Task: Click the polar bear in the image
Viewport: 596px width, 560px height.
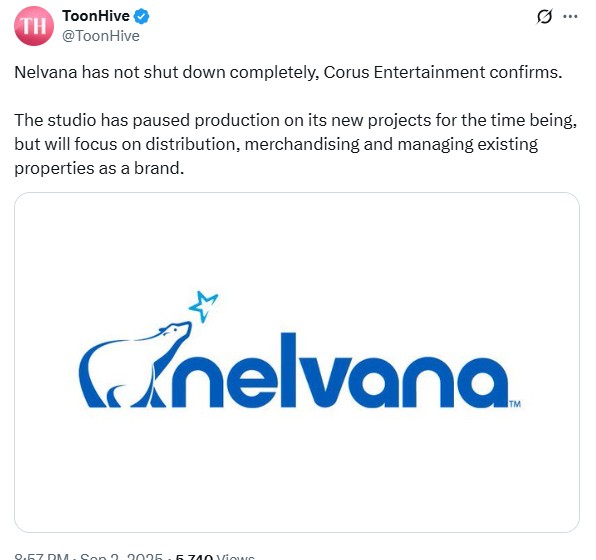Action: [135, 365]
